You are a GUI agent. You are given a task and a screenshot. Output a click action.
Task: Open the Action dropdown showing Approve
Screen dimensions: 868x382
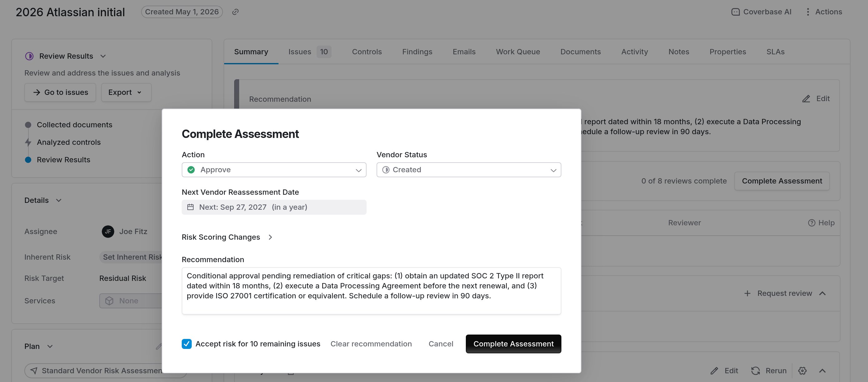[x=274, y=169]
